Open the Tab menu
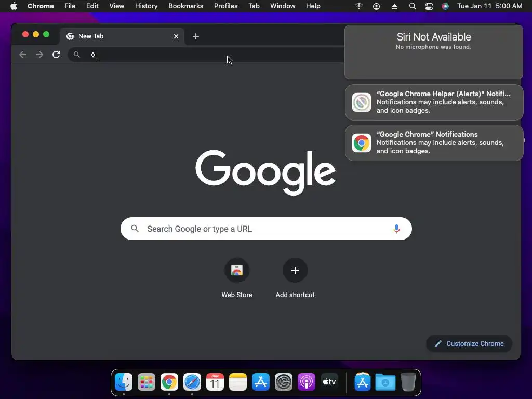Viewport: 532px width, 399px height. click(254, 6)
